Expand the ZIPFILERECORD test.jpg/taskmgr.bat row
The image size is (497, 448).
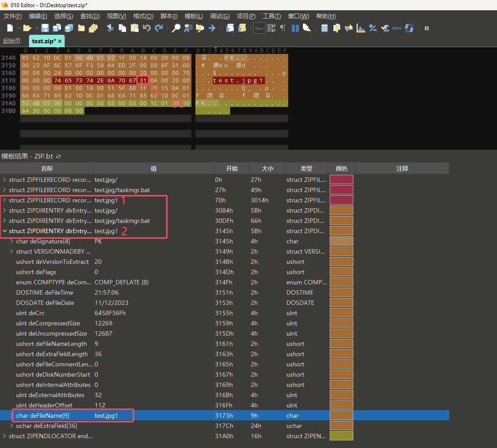click(x=4, y=190)
